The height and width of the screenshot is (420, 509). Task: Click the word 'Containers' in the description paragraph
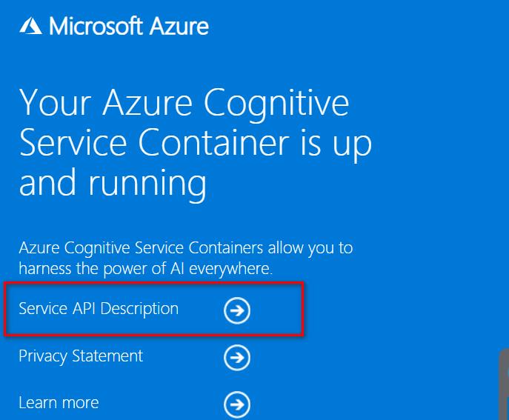pyautogui.click(x=202, y=247)
